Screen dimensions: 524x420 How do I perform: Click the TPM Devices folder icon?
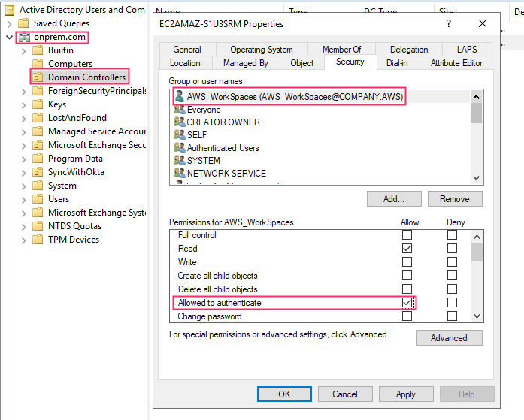[x=38, y=240]
